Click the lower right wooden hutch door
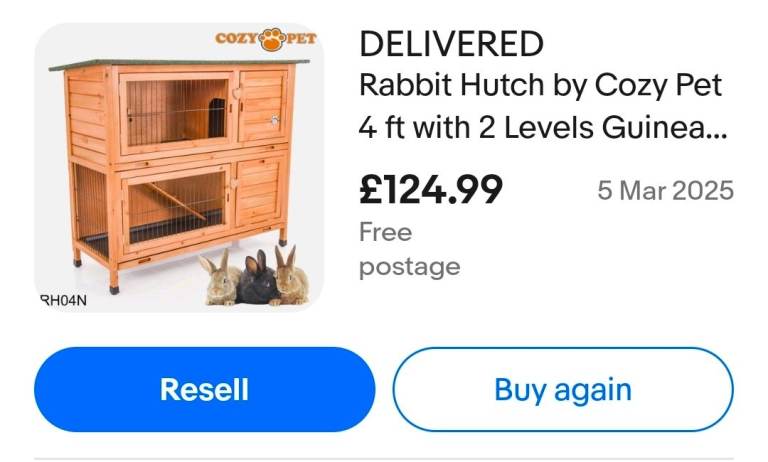The image size is (768, 462). click(x=258, y=192)
